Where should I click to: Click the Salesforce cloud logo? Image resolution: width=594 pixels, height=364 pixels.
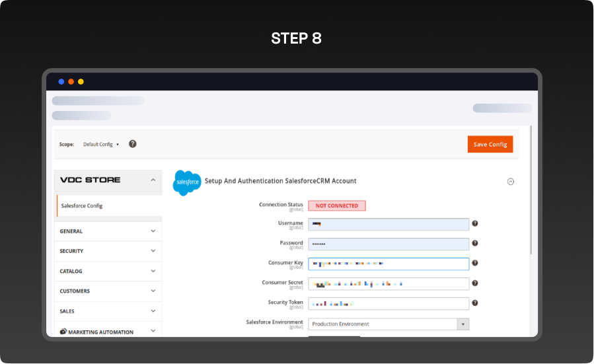(x=186, y=182)
